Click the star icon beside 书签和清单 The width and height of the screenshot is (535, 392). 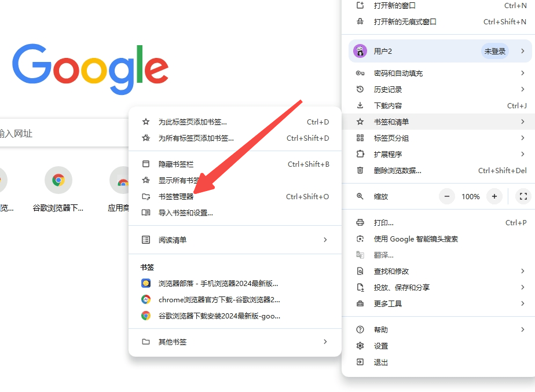pyautogui.click(x=360, y=122)
